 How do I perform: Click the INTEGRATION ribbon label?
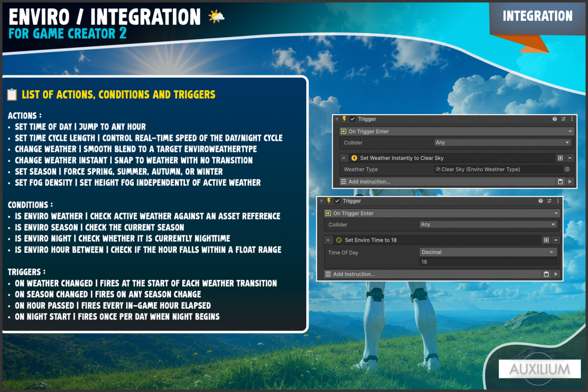[x=538, y=16]
